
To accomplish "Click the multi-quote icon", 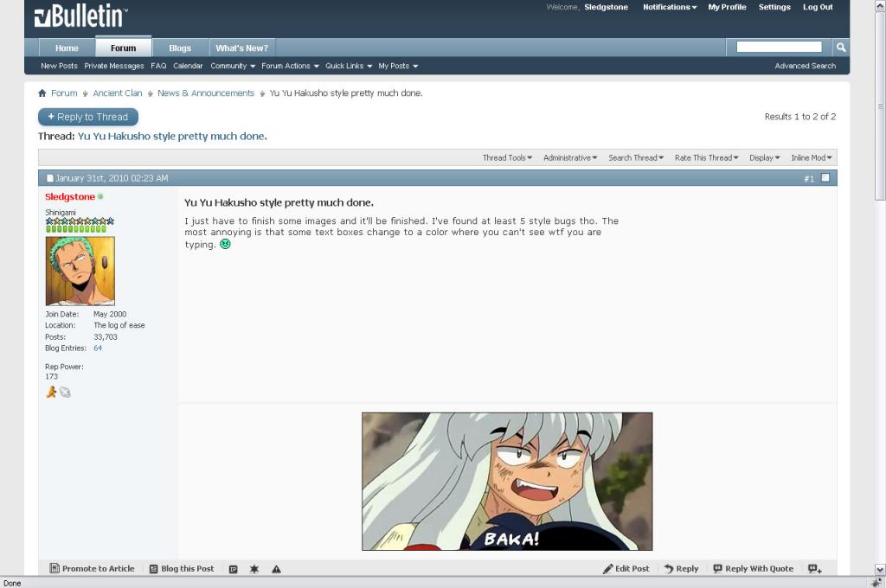I will pos(815,569).
